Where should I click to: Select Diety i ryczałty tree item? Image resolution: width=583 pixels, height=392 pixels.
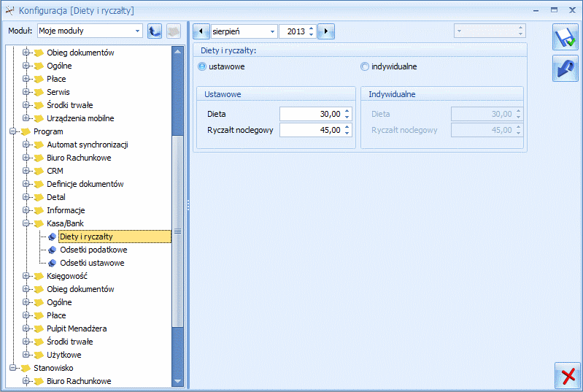115,237
